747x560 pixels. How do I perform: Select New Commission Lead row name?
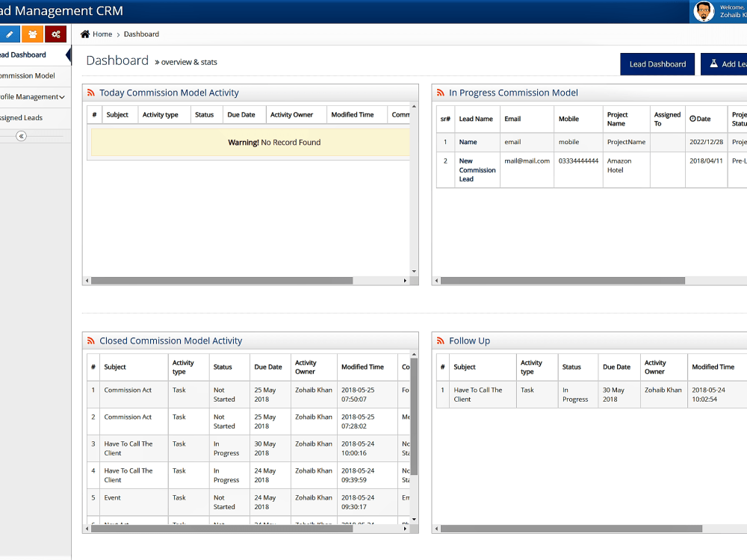point(477,170)
